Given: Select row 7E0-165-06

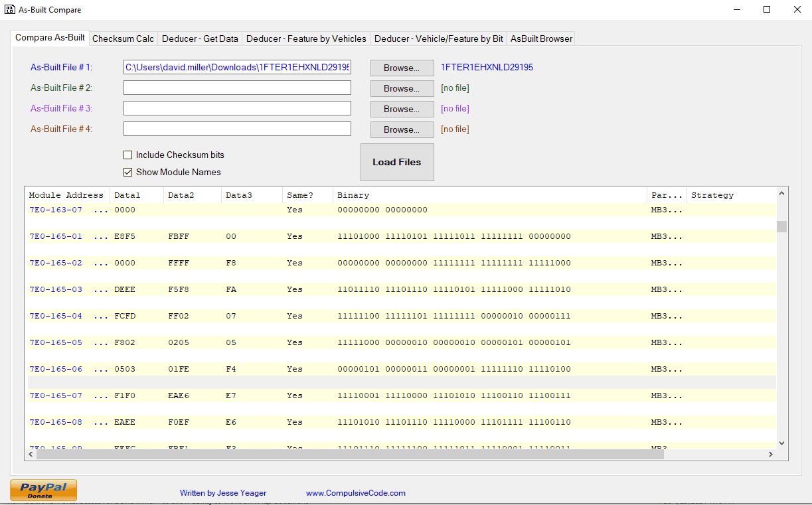Looking at the screenshot, I should (400, 369).
